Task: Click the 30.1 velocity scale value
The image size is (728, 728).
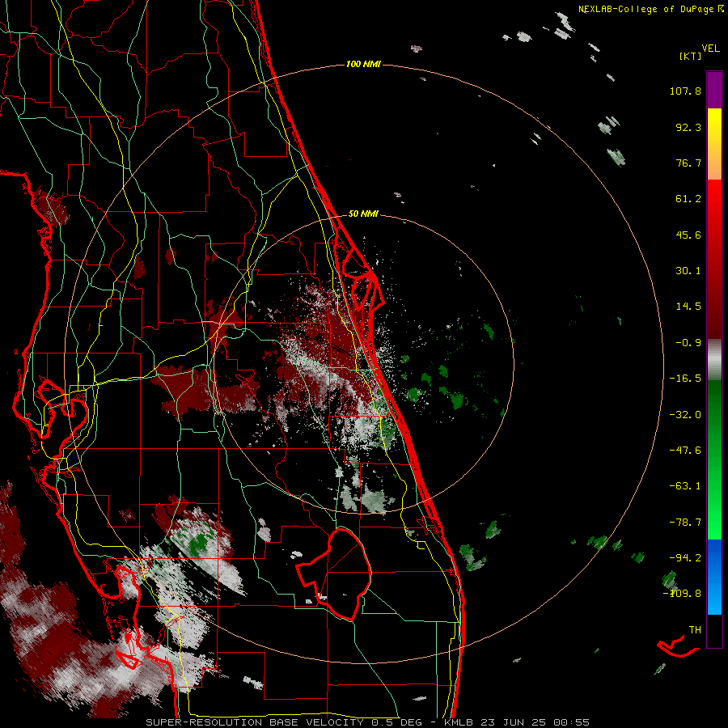Action: 688,271
